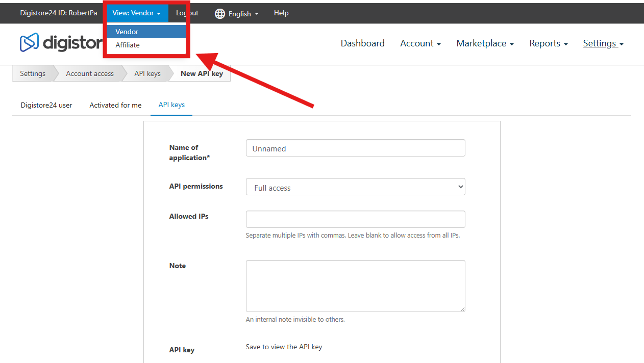Switch to the Digistore24 user tab
This screenshot has width=644, height=363.
click(x=46, y=105)
